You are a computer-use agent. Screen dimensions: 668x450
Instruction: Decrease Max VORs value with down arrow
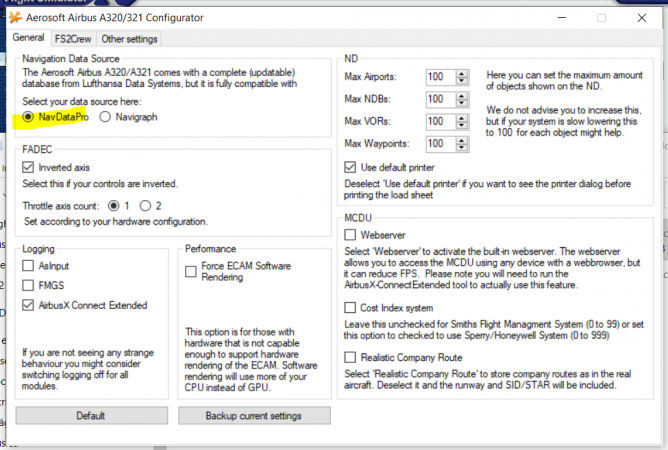click(462, 125)
